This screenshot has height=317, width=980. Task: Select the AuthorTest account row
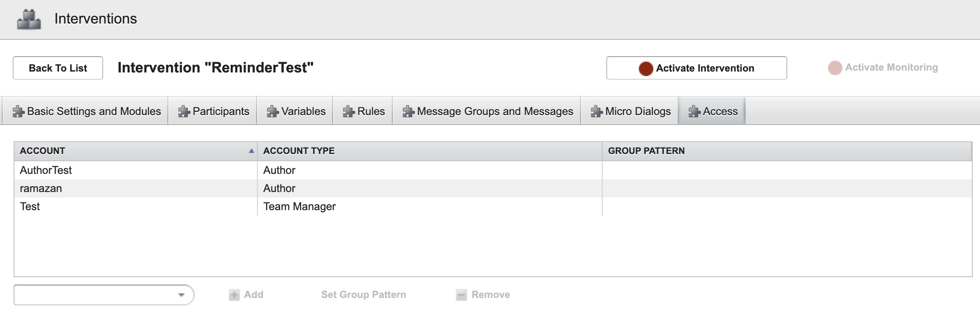coord(46,170)
